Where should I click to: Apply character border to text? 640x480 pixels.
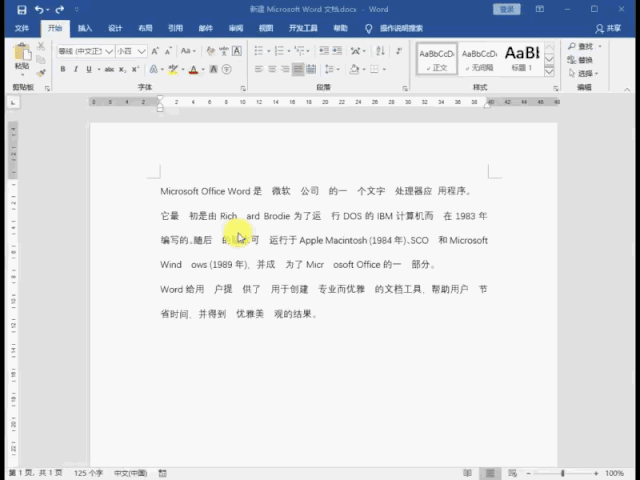point(237,51)
